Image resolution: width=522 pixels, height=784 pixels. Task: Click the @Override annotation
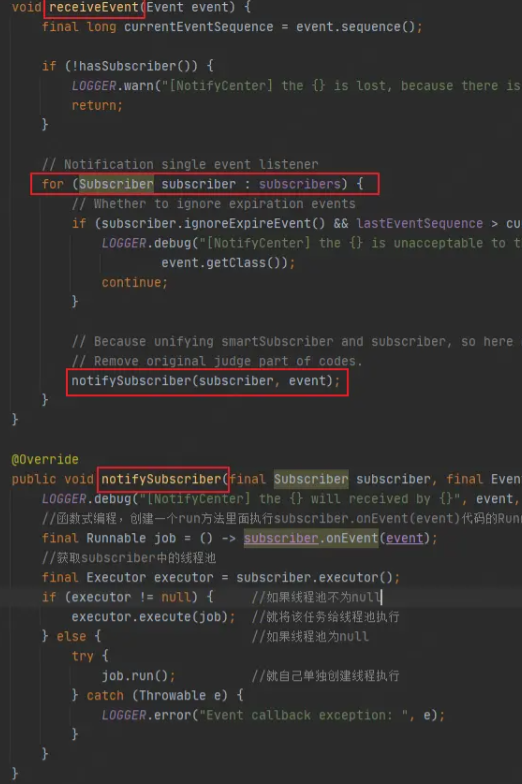[x=45, y=460]
